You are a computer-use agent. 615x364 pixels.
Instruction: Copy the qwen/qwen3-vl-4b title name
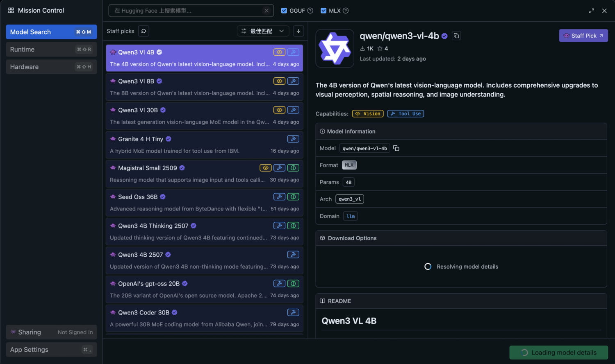[x=456, y=36]
